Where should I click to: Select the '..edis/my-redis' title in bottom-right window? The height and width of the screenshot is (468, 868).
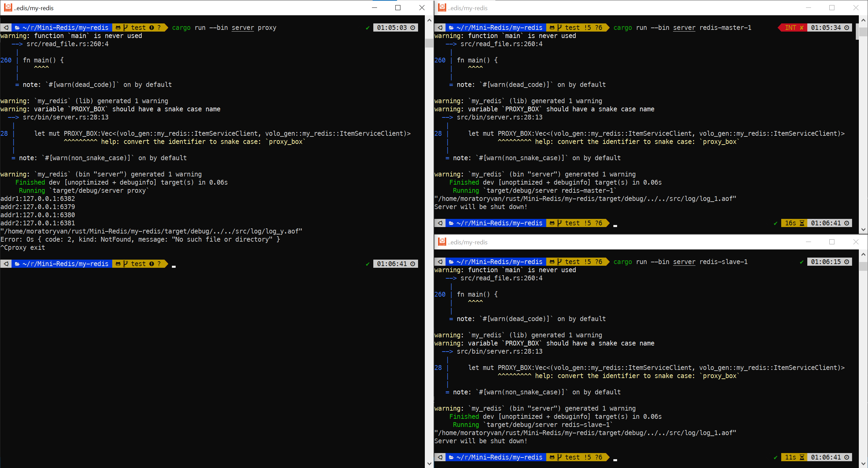[x=468, y=242]
